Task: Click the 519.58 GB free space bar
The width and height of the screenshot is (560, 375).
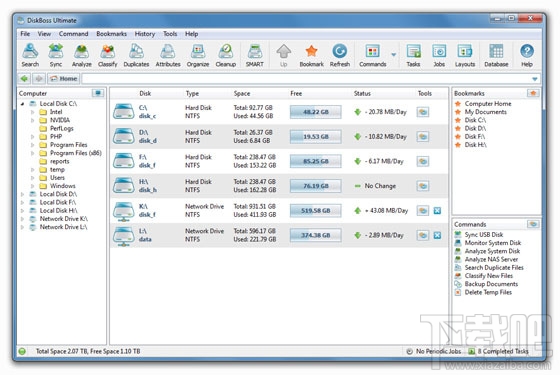Action: (315, 210)
